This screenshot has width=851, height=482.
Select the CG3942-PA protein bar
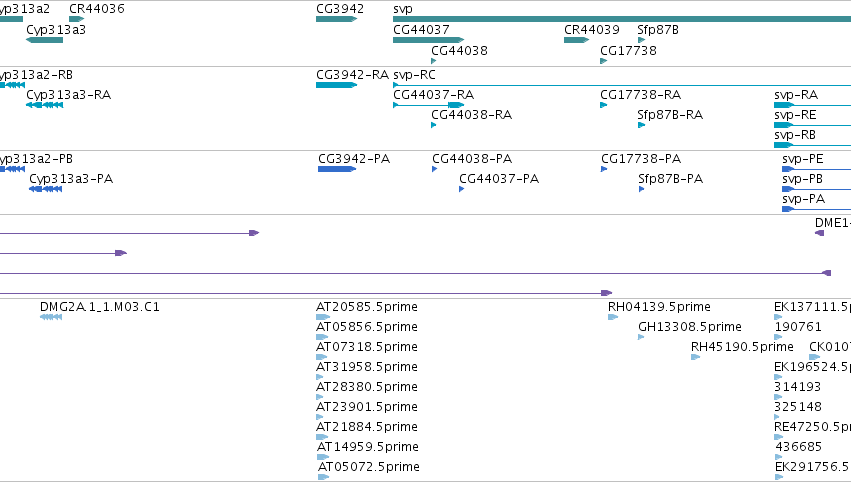click(337, 169)
